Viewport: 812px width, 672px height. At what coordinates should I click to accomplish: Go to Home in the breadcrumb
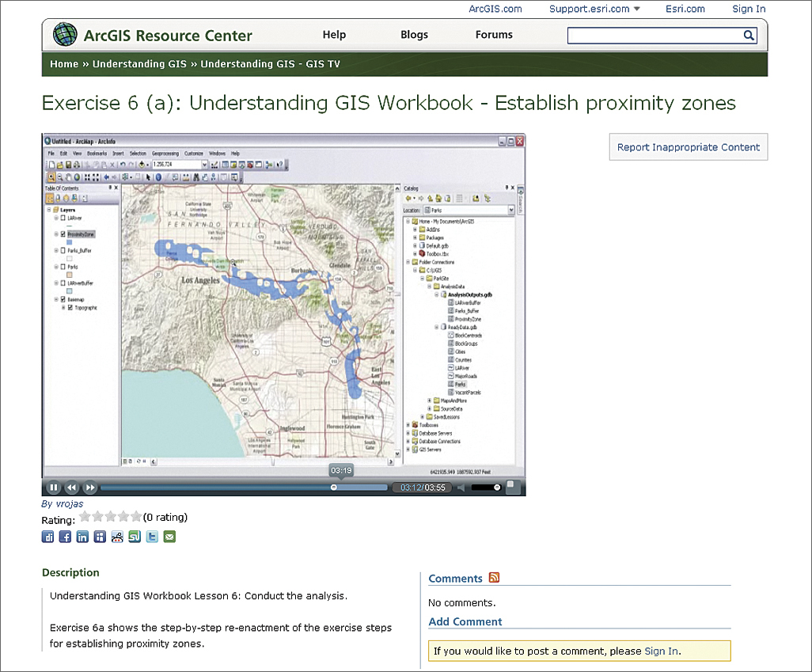click(64, 64)
